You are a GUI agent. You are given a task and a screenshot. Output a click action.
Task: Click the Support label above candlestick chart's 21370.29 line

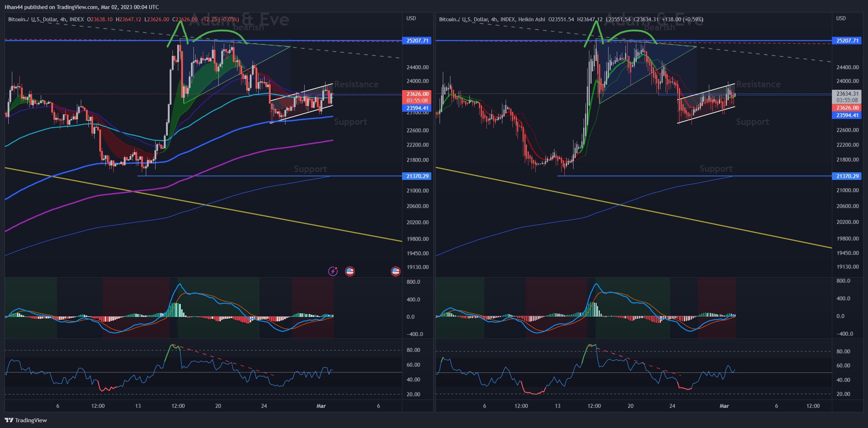pos(310,169)
